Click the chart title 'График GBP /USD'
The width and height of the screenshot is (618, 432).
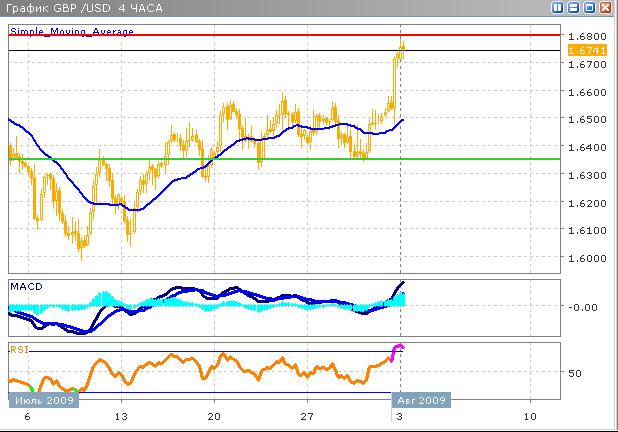62,8
